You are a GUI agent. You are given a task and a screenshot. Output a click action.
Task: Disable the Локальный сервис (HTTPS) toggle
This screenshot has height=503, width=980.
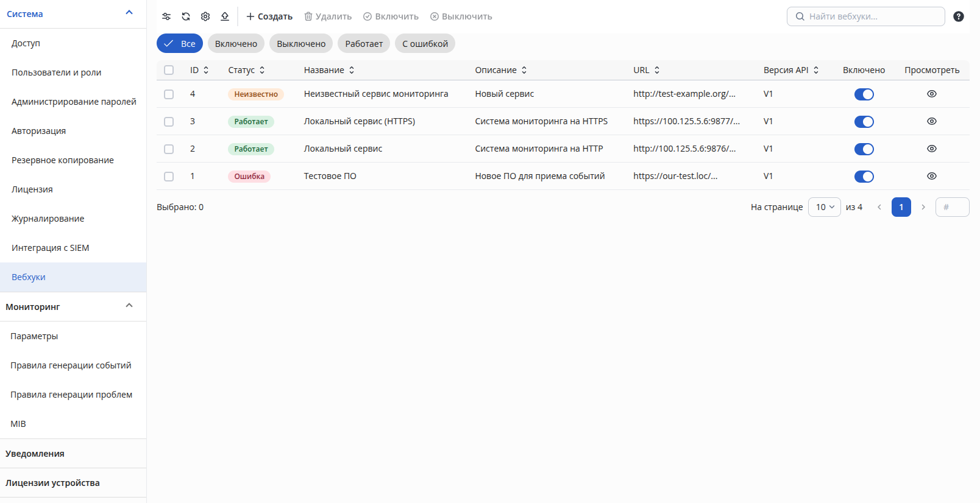click(864, 122)
